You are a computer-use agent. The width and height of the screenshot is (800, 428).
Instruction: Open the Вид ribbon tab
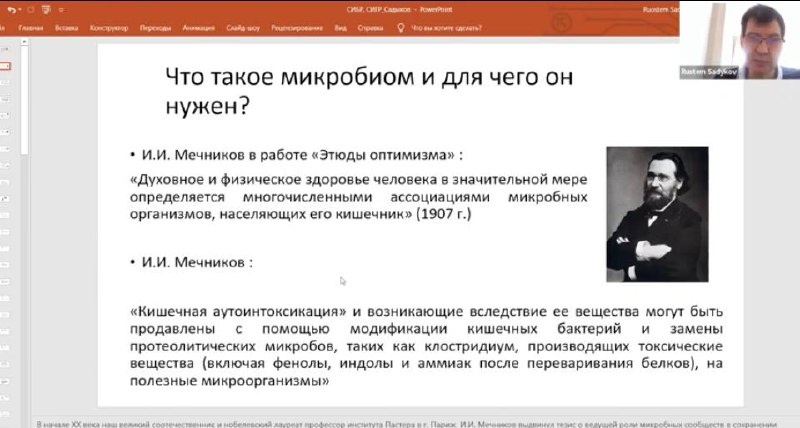click(x=341, y=28)
